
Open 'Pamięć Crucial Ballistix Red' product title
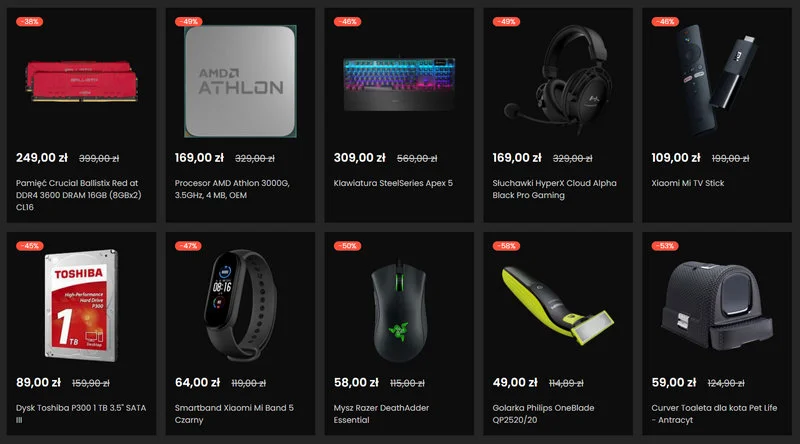[79, 195]
